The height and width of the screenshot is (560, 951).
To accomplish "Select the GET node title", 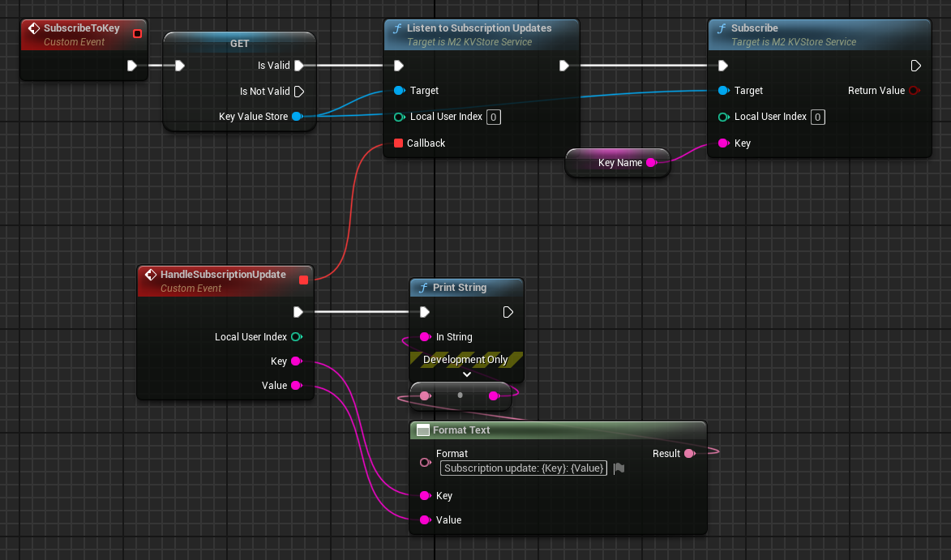I will click(239, 43).
